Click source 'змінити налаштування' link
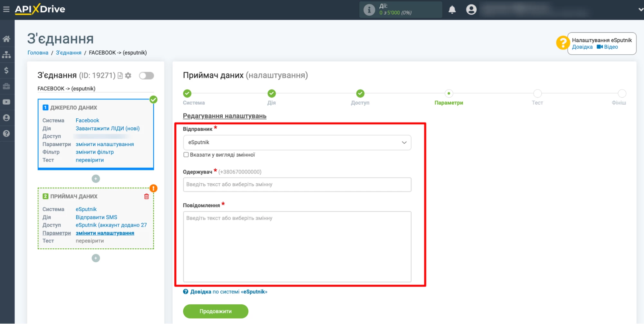The width and height of the screenshot is (644, 324). [x=105, y=144]
